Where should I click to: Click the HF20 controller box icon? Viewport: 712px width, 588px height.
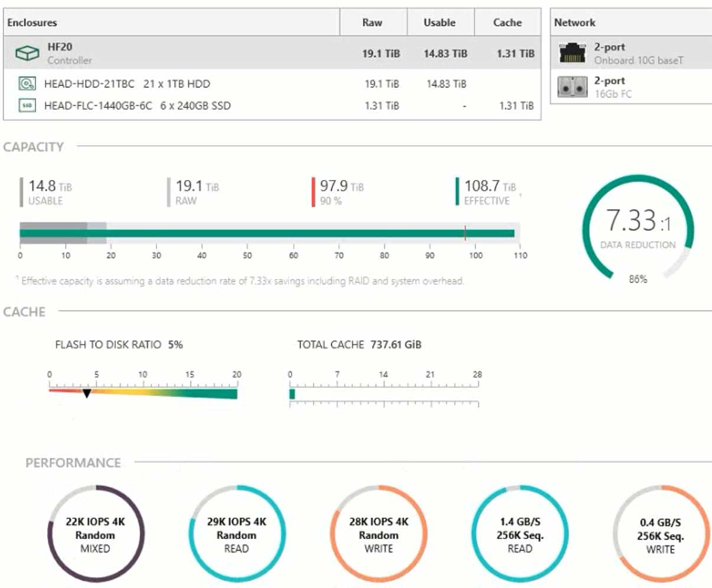[27, 53]
